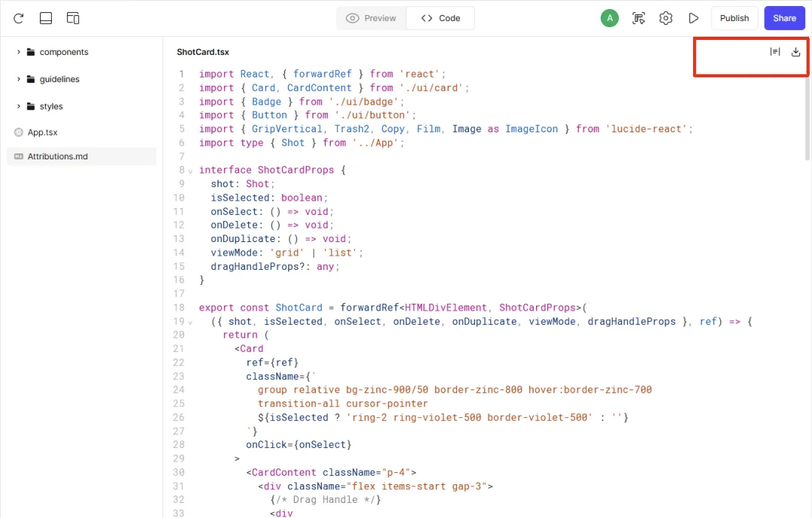Download the ShotCard.tsx code file
Screen dimensions: 812x518
point(796,52)
